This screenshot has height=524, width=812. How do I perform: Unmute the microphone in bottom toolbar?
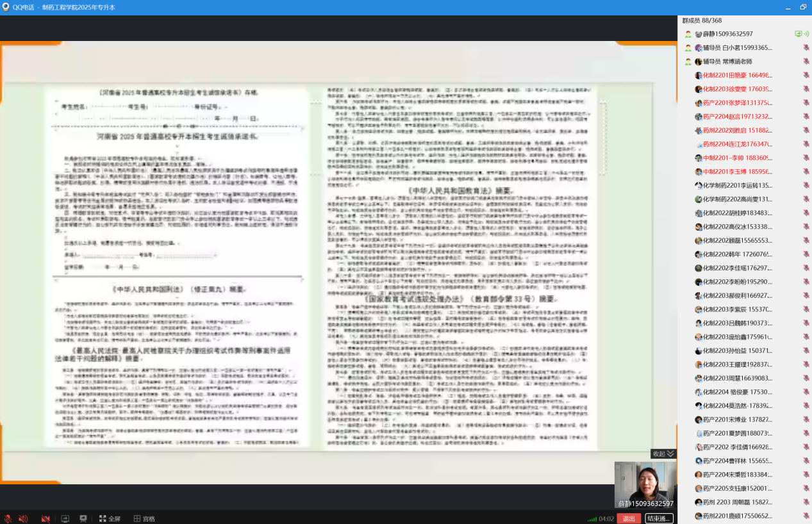tap(8, 518)
